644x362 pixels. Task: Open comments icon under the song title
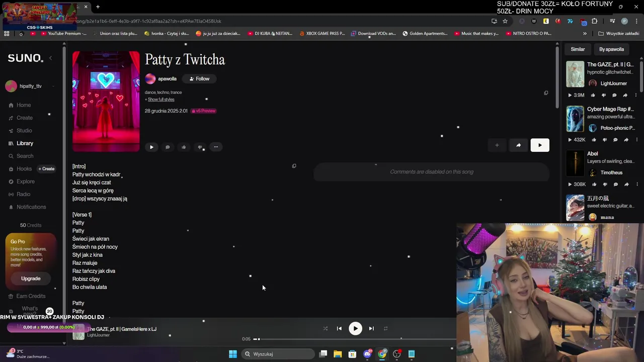click(x=168, y=147)
